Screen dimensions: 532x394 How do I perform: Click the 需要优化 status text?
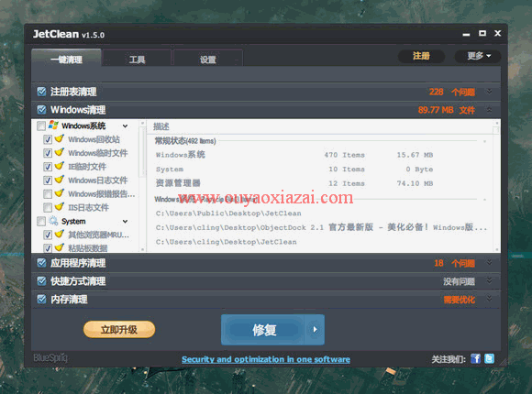click(x=459, y=300)
